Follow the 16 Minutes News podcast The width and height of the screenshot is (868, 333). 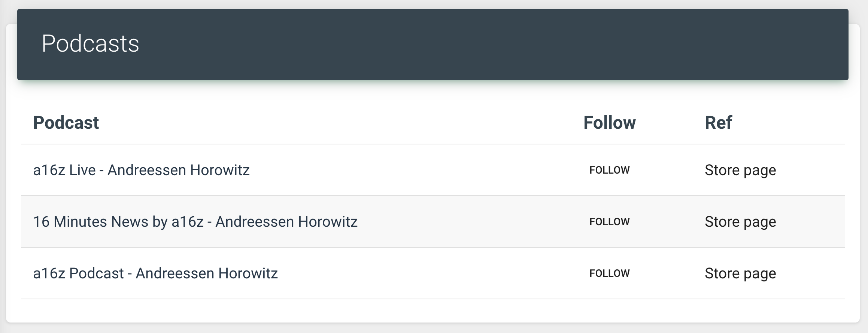tap(609, 222)
